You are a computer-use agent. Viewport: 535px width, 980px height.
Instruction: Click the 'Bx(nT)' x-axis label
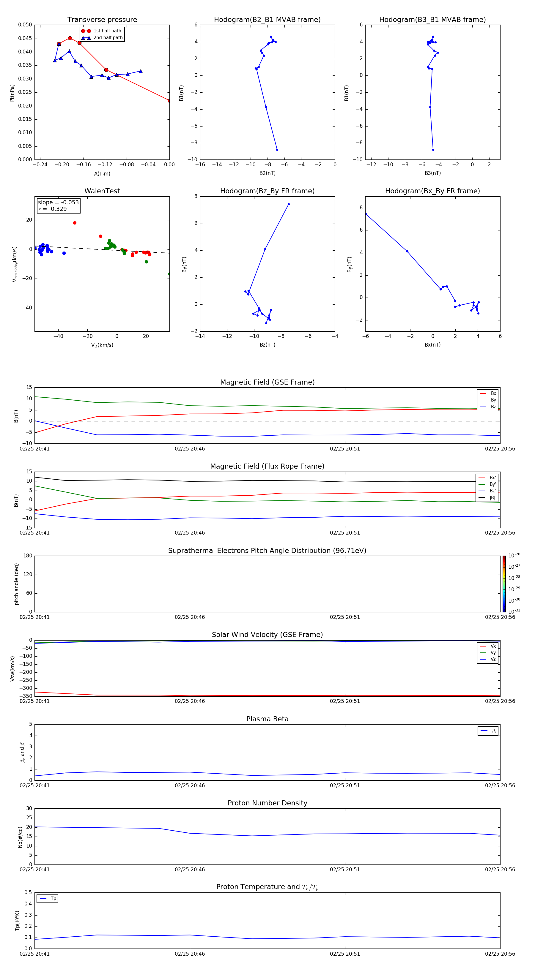click(x=432, y=345)
